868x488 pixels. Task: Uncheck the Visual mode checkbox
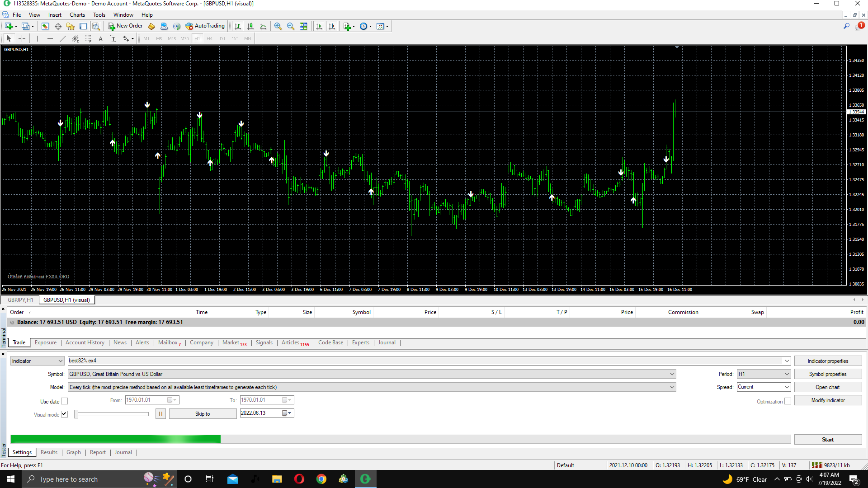[x=65, y=414]
